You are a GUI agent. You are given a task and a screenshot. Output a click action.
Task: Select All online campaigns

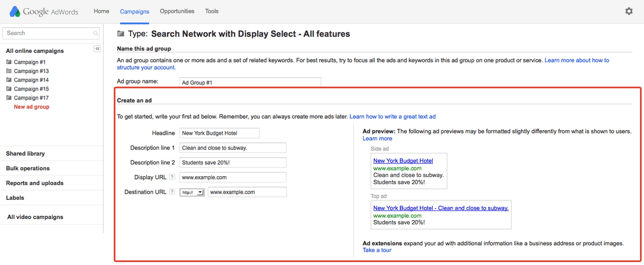pyautogui.click(x=35, y=51)
